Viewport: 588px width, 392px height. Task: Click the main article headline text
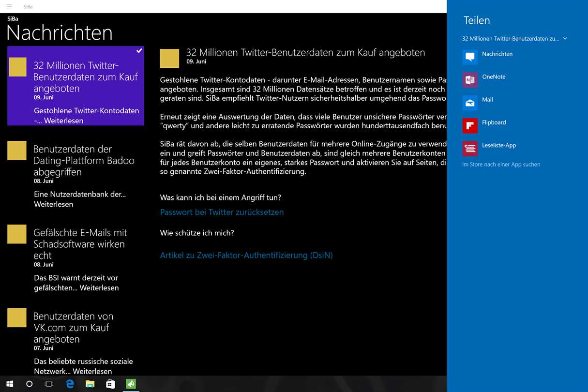click(x=305, y=52)
